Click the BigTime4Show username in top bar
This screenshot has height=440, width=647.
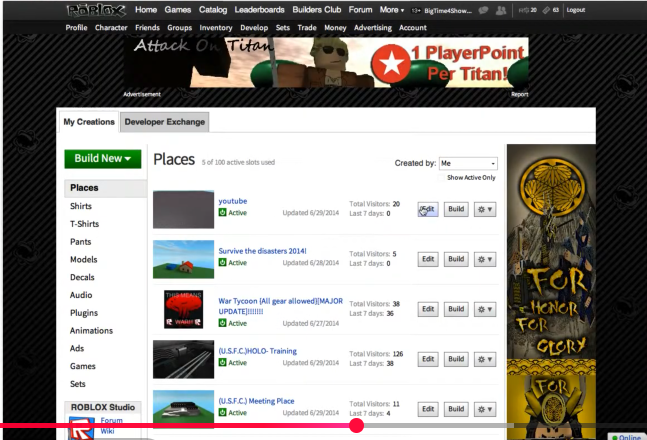tap(448, 11)
